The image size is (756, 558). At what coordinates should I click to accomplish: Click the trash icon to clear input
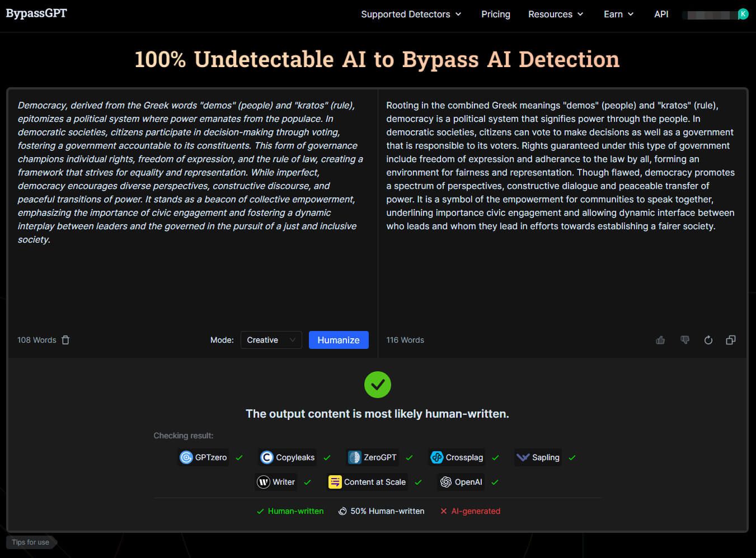click(65, 340)
